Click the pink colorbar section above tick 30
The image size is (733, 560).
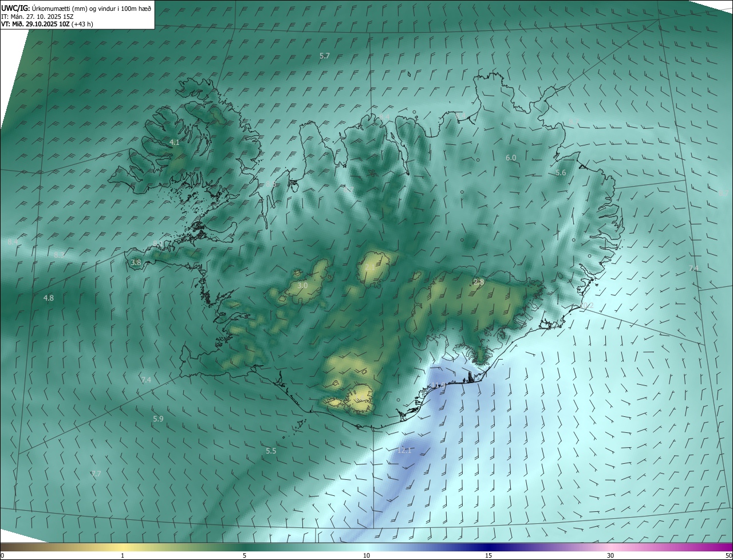(610, 547)
